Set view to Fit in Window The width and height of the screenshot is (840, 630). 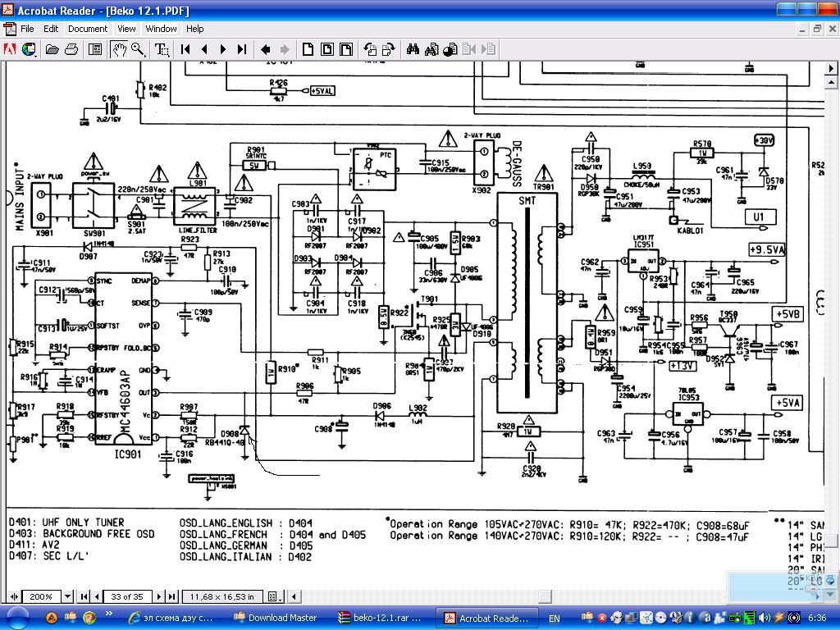point(326,49)
